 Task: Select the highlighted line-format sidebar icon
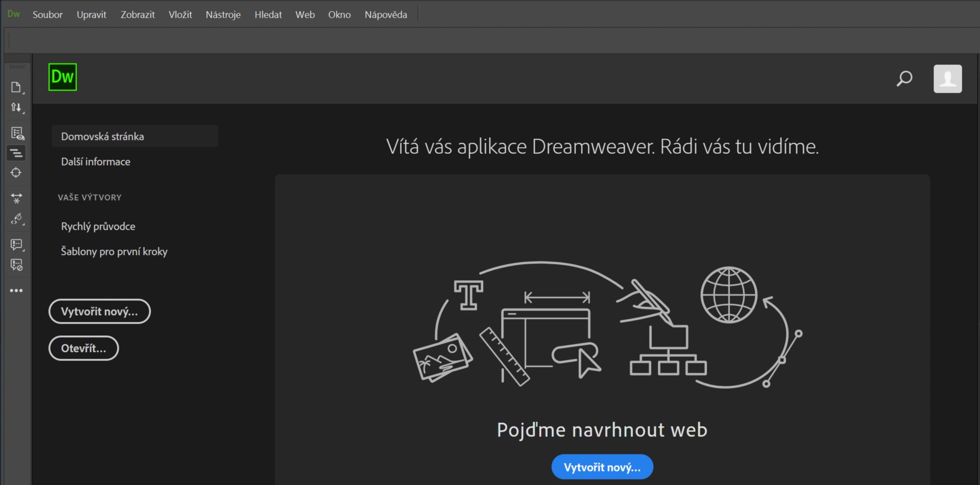[x=17, y=152]
